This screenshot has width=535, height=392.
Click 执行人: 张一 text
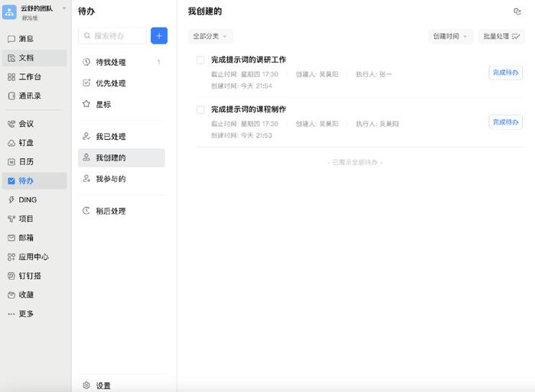click(374, 74)
